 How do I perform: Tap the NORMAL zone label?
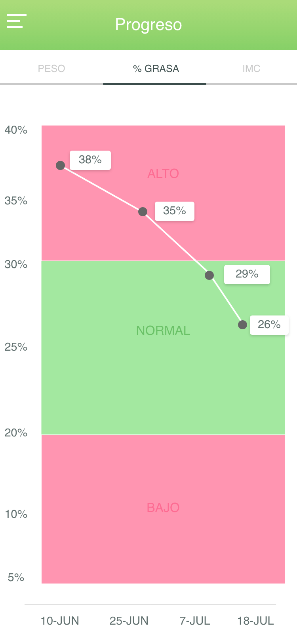tap(163, 330)
